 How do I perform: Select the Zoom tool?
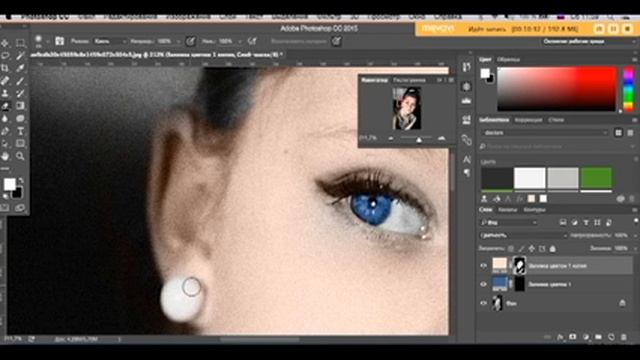pos(20,156)
